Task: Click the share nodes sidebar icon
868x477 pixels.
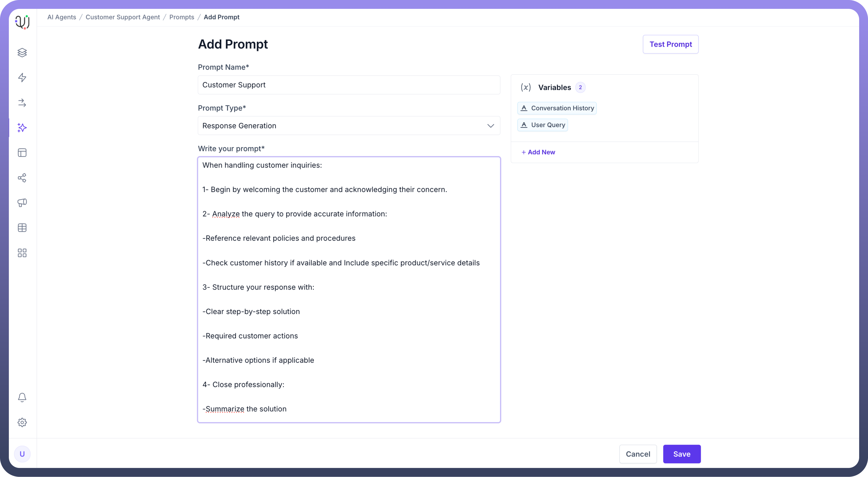Action: (x=22, y=178)
